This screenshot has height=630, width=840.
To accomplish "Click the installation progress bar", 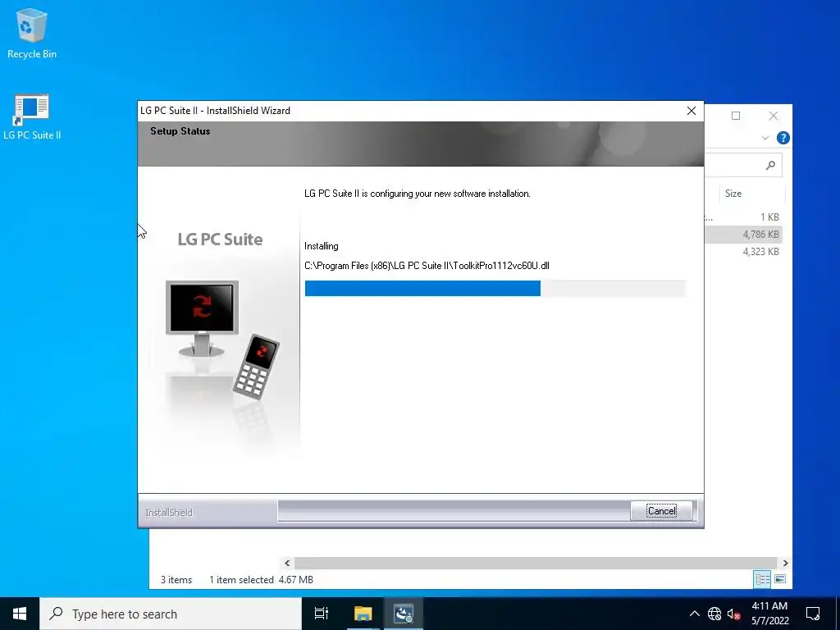I will 495,288.
